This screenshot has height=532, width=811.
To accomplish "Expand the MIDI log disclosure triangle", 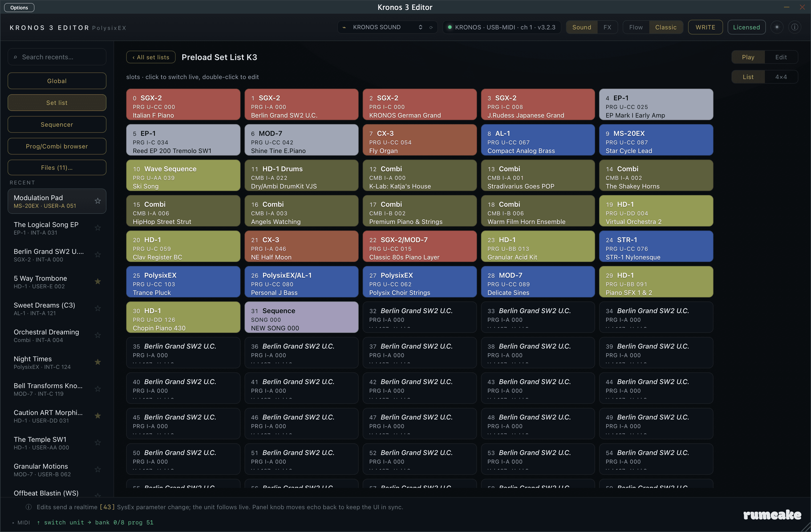I will click(x=13, y=523).
